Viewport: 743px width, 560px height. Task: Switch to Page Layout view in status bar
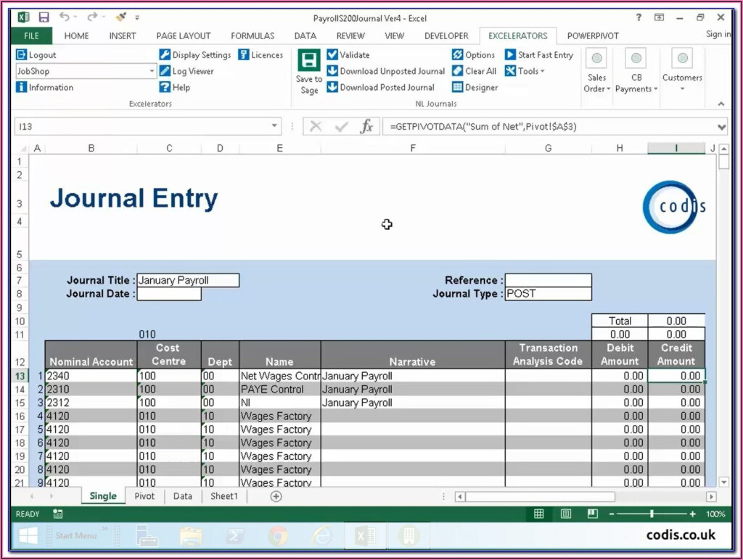point(566,514)
